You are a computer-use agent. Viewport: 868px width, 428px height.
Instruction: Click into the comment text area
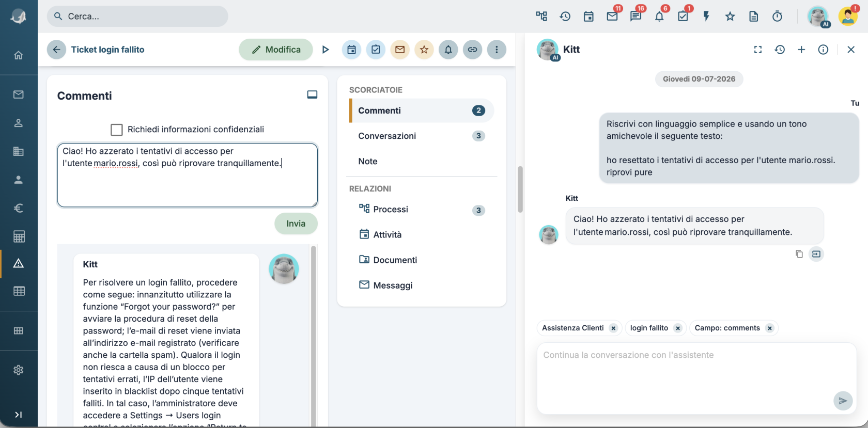pyautogui.click(x=187, y=175)
